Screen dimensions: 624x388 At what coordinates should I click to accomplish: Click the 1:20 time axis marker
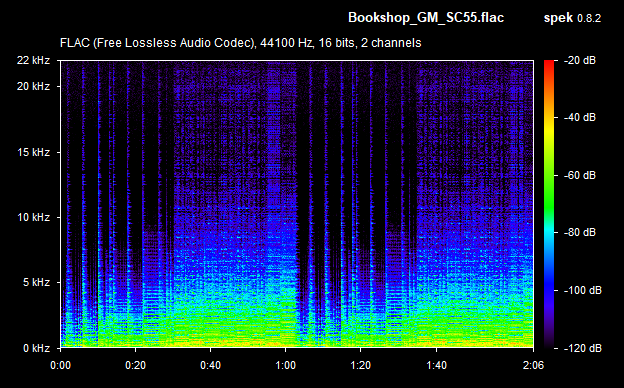click(361, 365)
